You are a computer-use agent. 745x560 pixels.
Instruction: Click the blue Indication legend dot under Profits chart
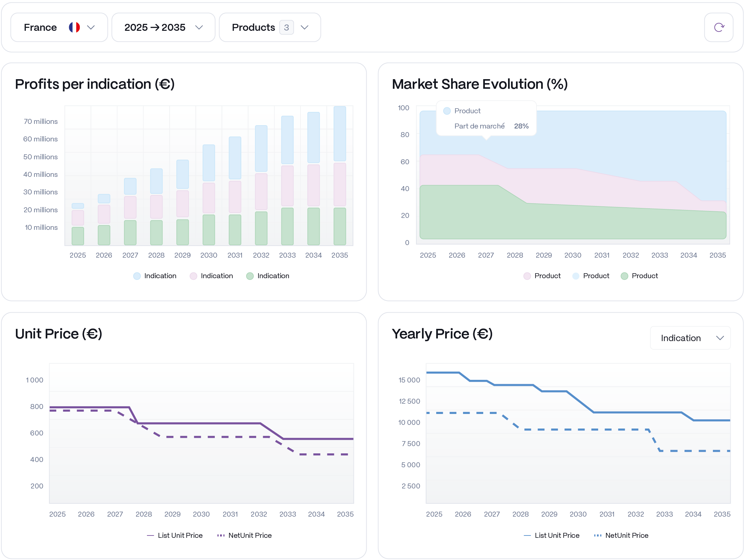point(137,276)
